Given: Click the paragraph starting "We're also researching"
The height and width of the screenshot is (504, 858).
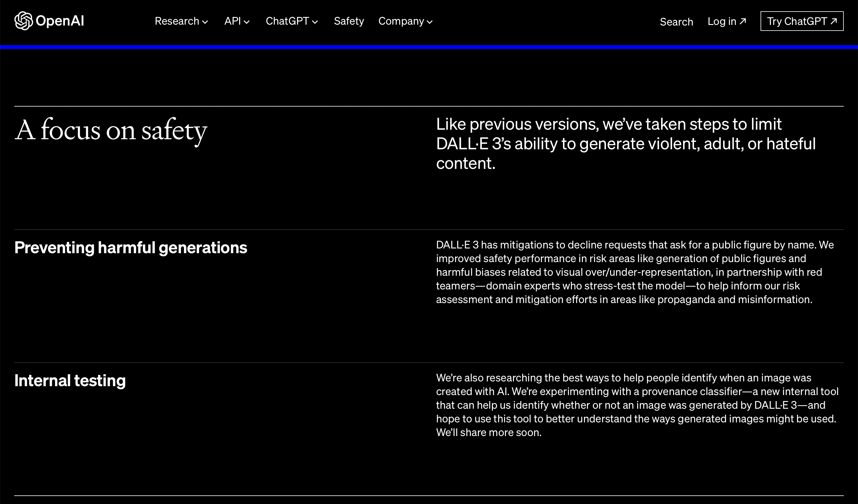Looking at the screenshot, I should pos(637,405).
